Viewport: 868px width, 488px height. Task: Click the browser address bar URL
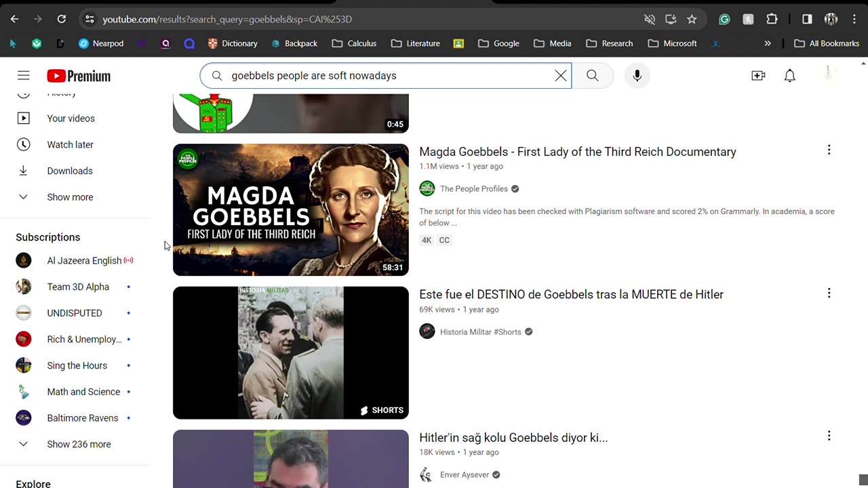point(227,19)
